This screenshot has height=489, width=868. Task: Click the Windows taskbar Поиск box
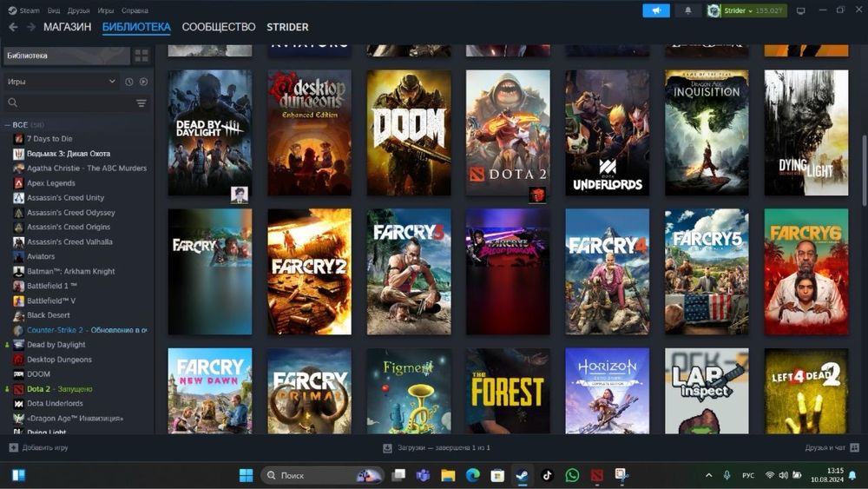pyautogui.click(x=323, y=475)
